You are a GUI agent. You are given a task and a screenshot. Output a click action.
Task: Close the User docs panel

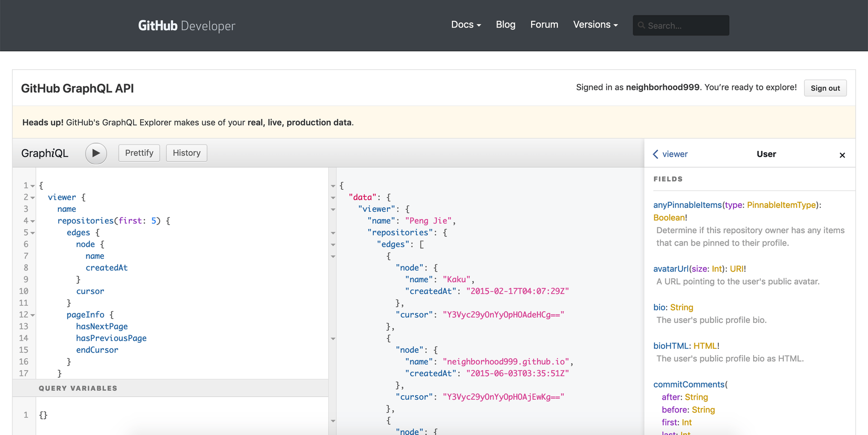pyautogui.click(x=842, y=155)
